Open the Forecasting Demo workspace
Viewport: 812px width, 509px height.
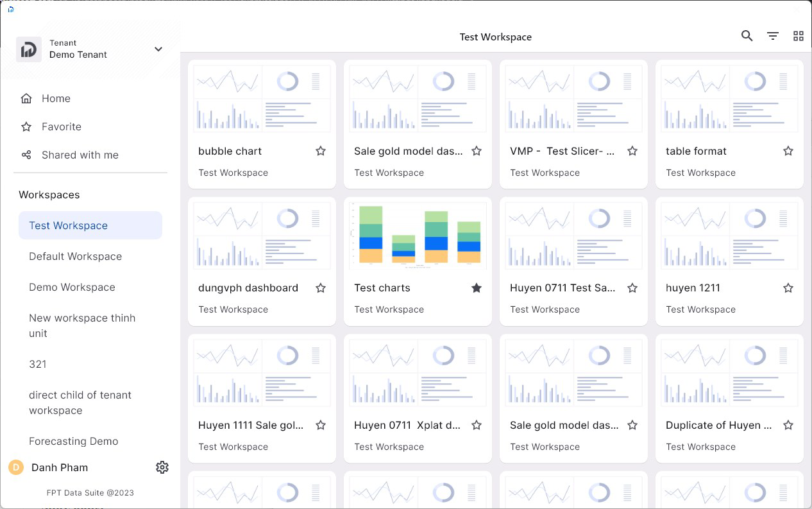[x=90, y=441]
